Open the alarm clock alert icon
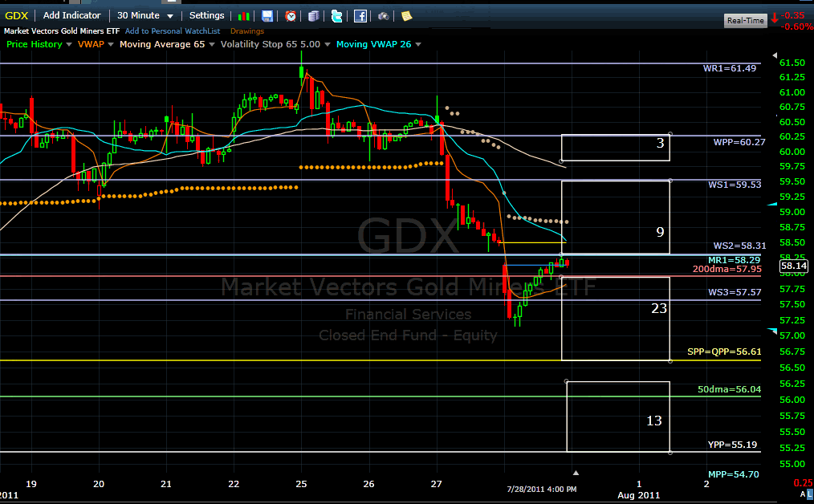The image size is (814, 504). pos(291,16)
